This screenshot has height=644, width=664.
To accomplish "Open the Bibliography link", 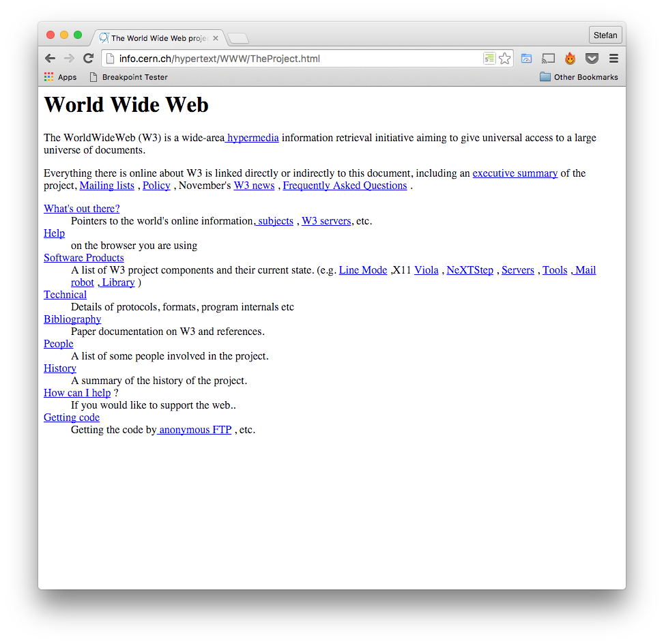I will pyautogui.click(x=72, y=319).
